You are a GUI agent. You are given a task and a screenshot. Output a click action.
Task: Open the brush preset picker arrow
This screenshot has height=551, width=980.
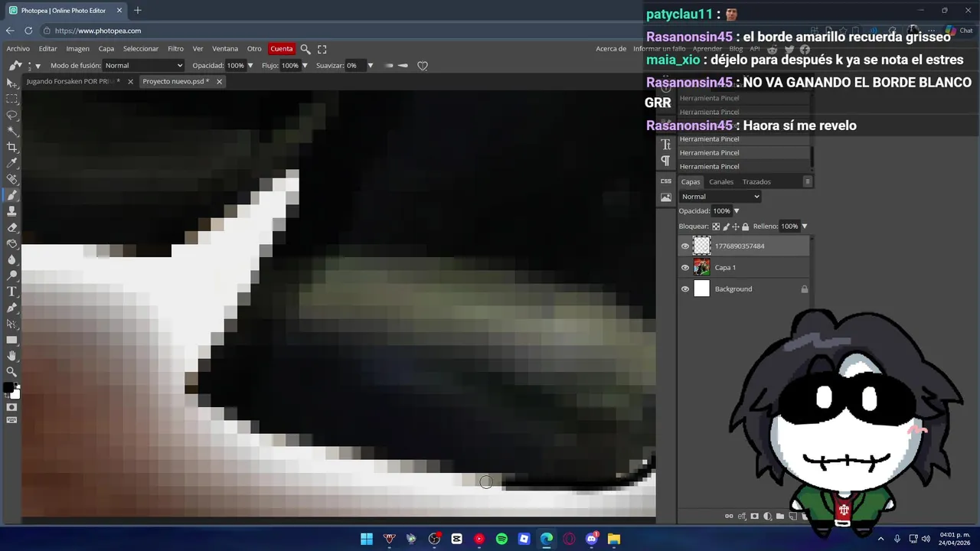point(38,67)
